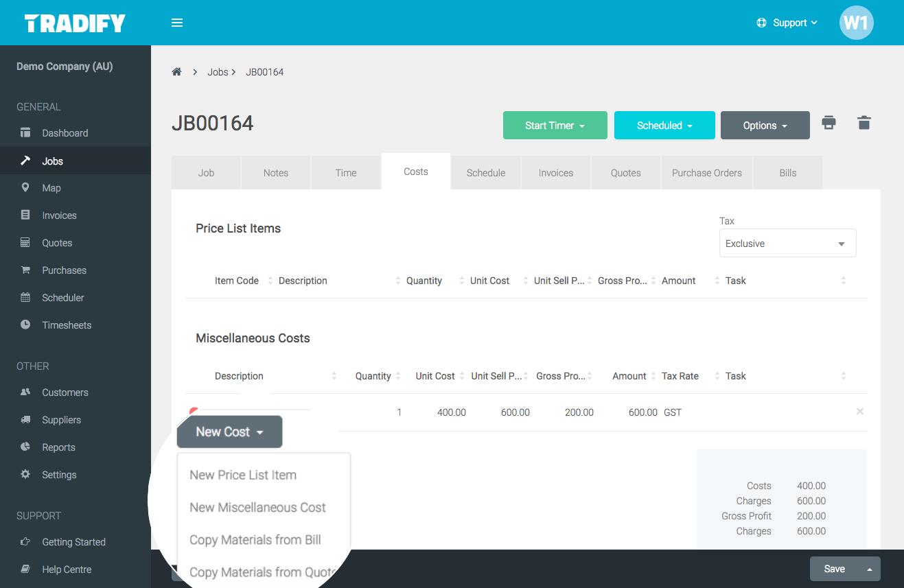Switch to the Purchase Orders tab

coord(707,173)
